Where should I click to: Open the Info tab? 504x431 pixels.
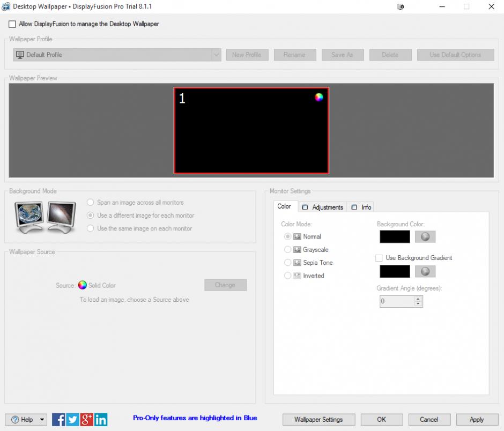point(362,207)
